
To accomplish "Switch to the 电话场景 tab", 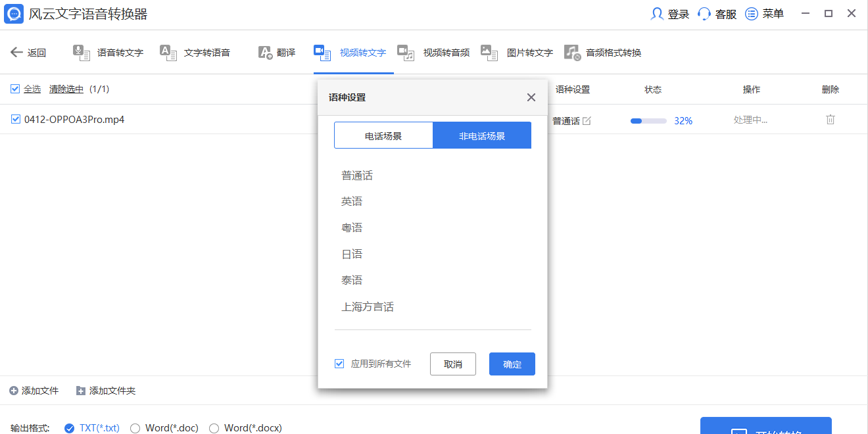I will pyautogui.click(x=383, y=135).
